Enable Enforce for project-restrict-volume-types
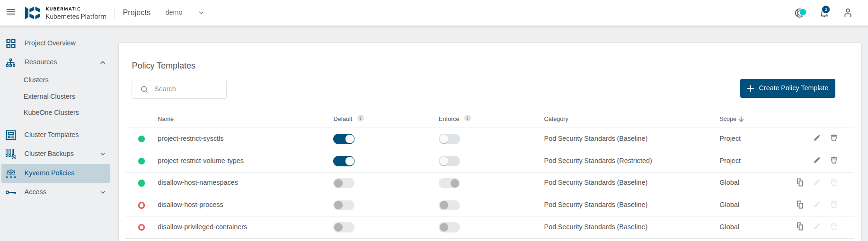 point(449,161)
